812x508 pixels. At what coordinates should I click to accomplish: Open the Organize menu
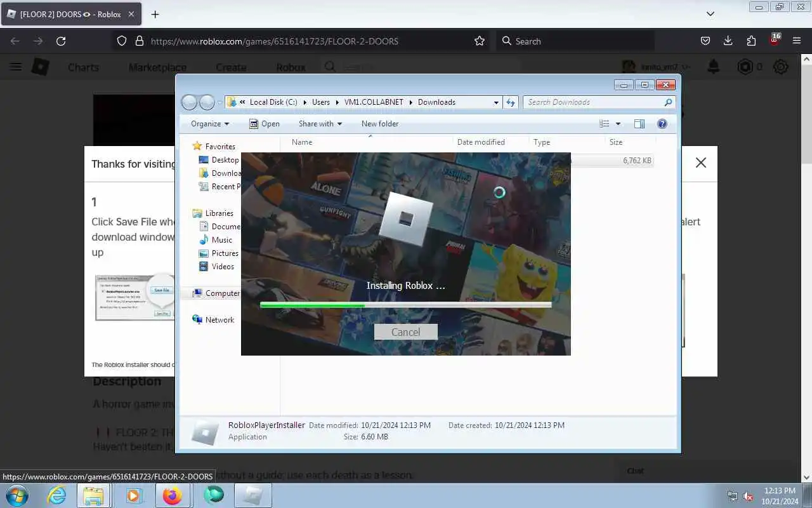coord(210,124)
